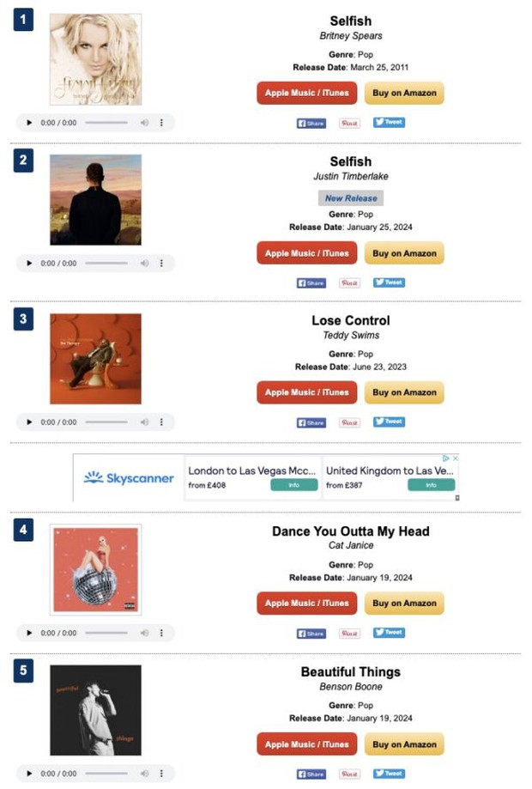
Task: Play the Dance You Outta My Head preview
Action: (30, 633)
